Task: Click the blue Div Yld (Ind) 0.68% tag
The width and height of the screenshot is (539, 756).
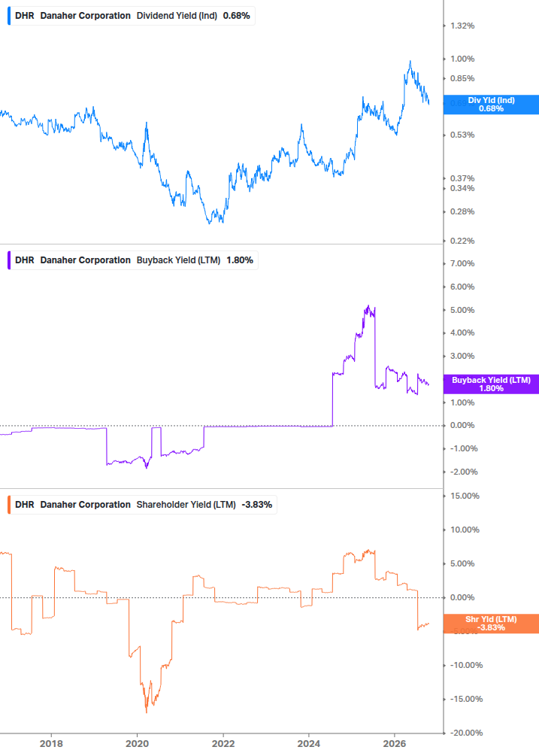Action: (491, 105)
